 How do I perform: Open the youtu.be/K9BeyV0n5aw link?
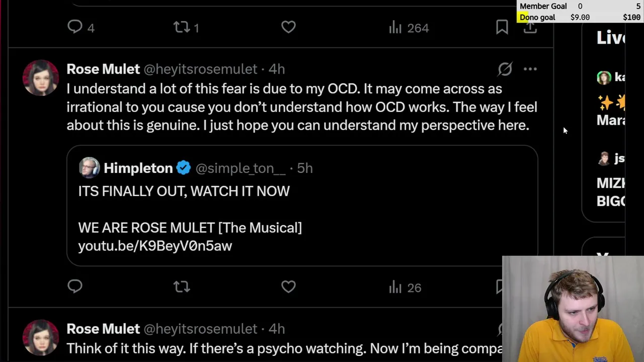coord(155,246)
